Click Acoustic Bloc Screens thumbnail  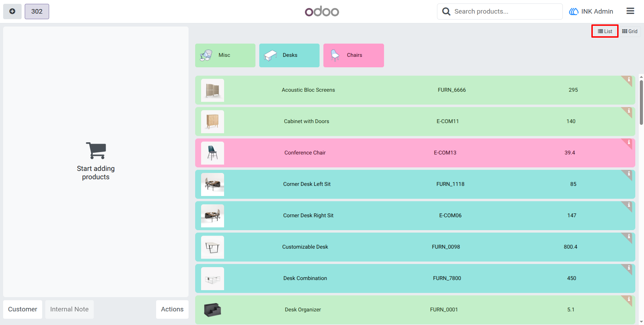[213, 90]
